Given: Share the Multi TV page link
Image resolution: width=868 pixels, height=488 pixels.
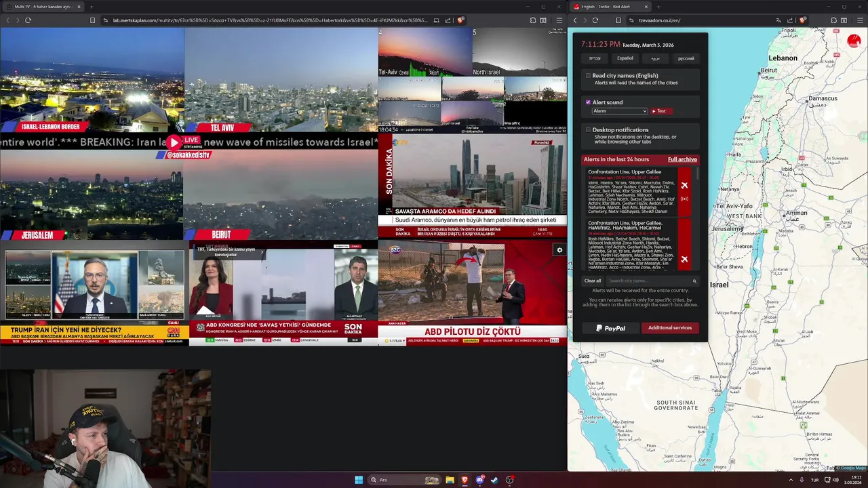Looking at the screenshot, I should tap(448, 20).
